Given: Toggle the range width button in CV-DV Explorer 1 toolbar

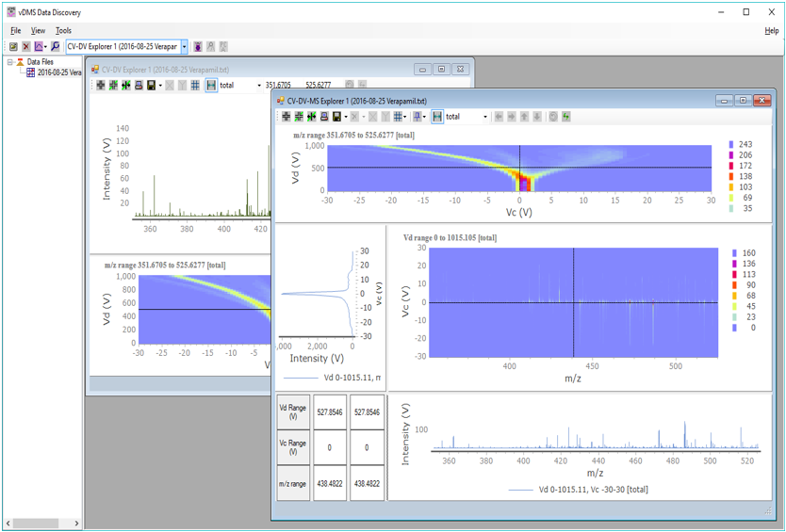Looking at the screenshot, I should click(211, 85).
